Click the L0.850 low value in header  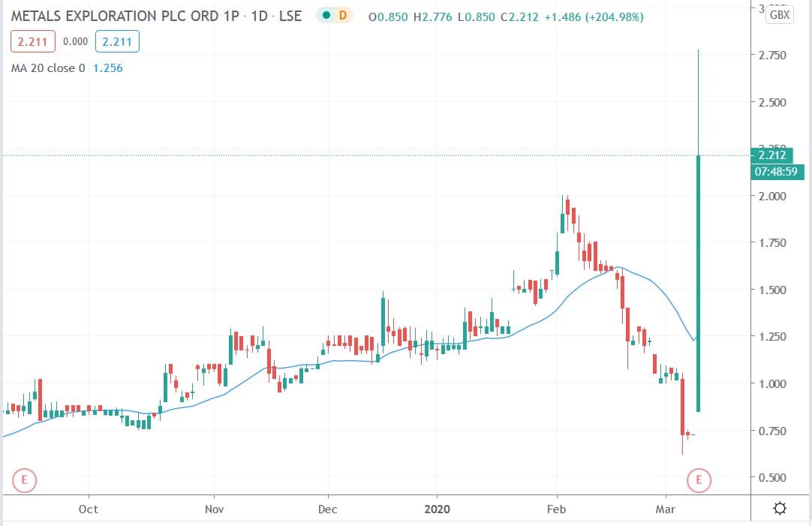point(477,17)
